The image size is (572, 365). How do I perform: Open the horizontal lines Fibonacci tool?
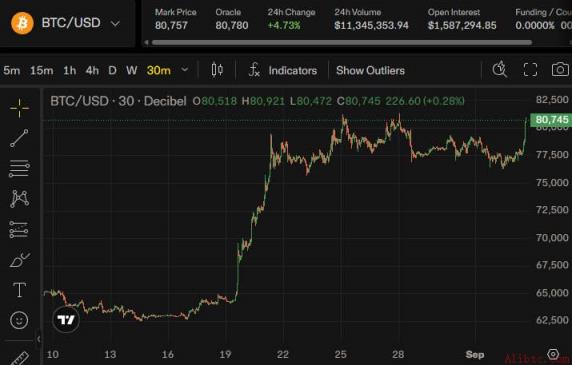click(19, 168)
